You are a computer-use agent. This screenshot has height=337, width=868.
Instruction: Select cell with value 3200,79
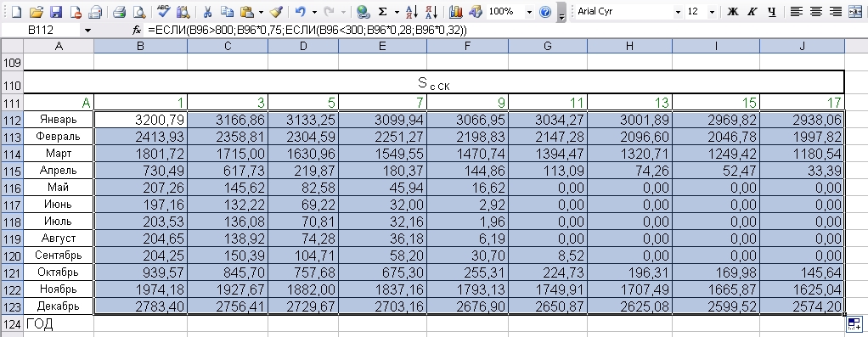(x=141, y=120)
